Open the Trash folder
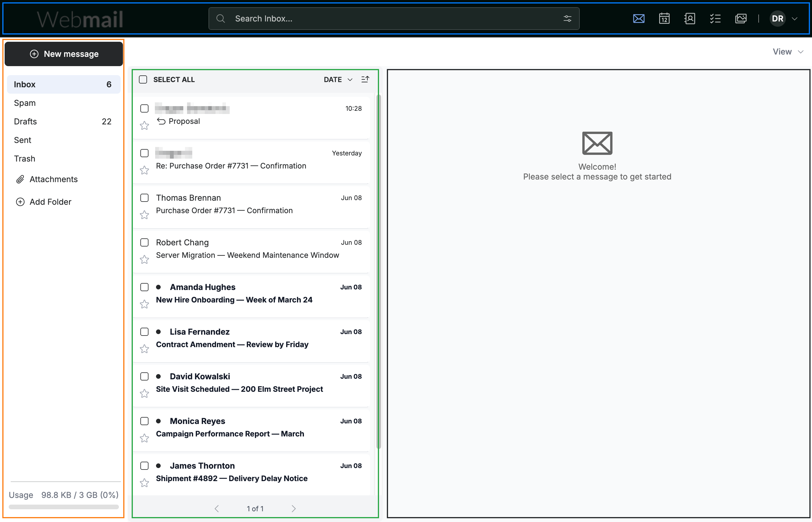 pos(64,159)
